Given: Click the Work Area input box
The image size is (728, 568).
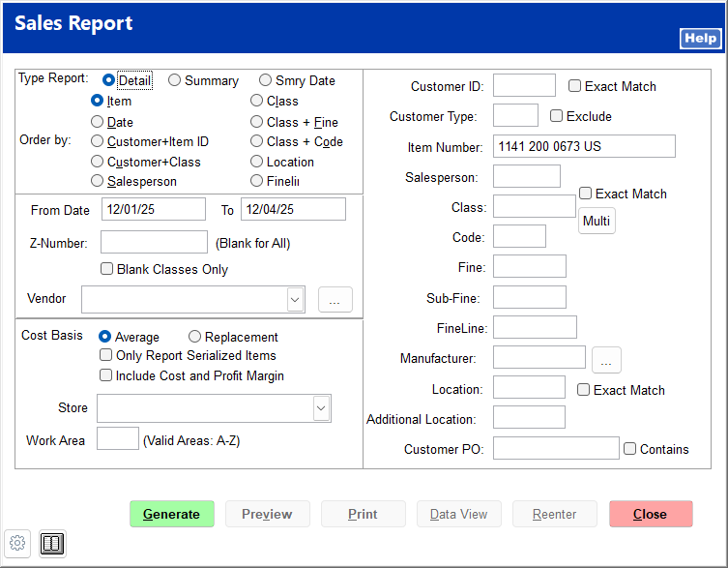Looking at the screenshot, I should (x=118, y=439).
